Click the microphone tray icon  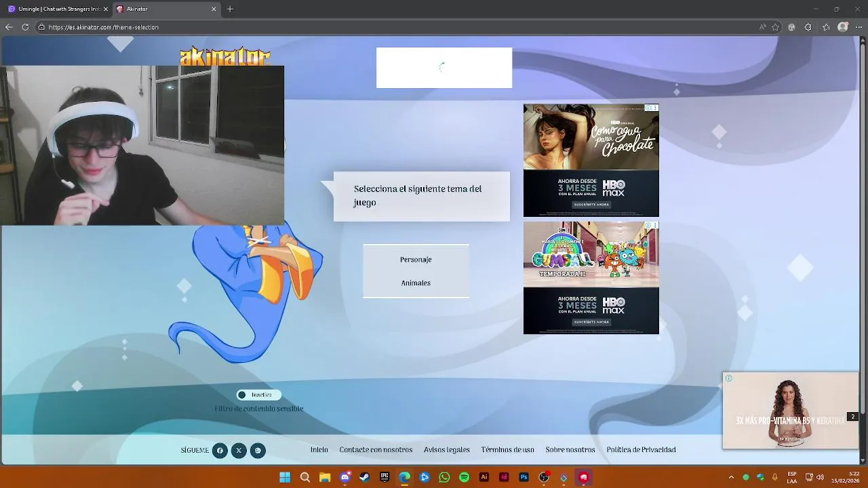(x=774, y=477)
